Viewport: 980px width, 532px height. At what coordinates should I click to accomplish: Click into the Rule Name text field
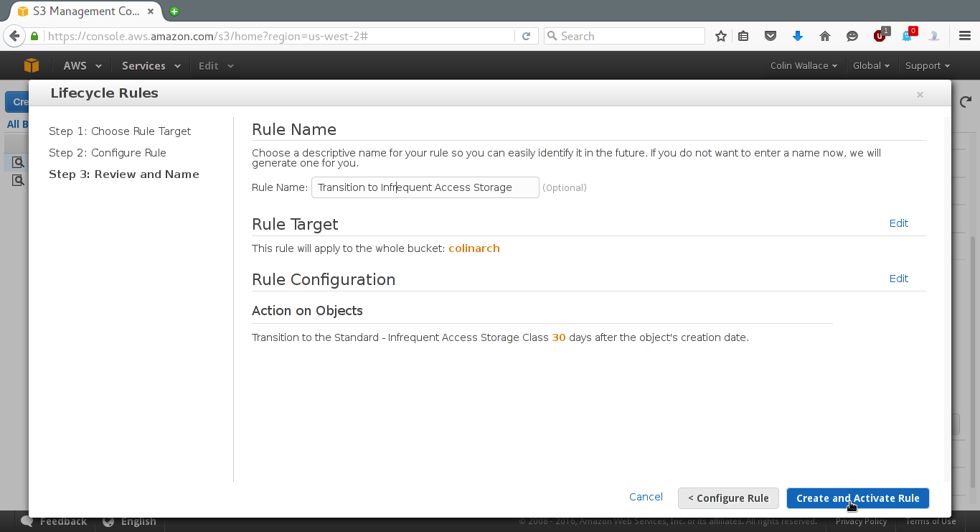pyautogui.click(x=425, y=187)
